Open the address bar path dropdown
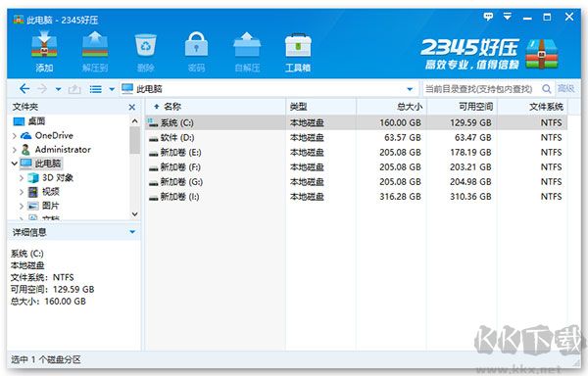 410,89
